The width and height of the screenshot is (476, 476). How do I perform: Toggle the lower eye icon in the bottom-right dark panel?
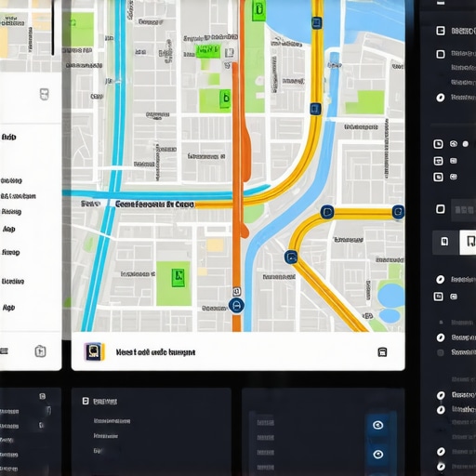[377, 455]
